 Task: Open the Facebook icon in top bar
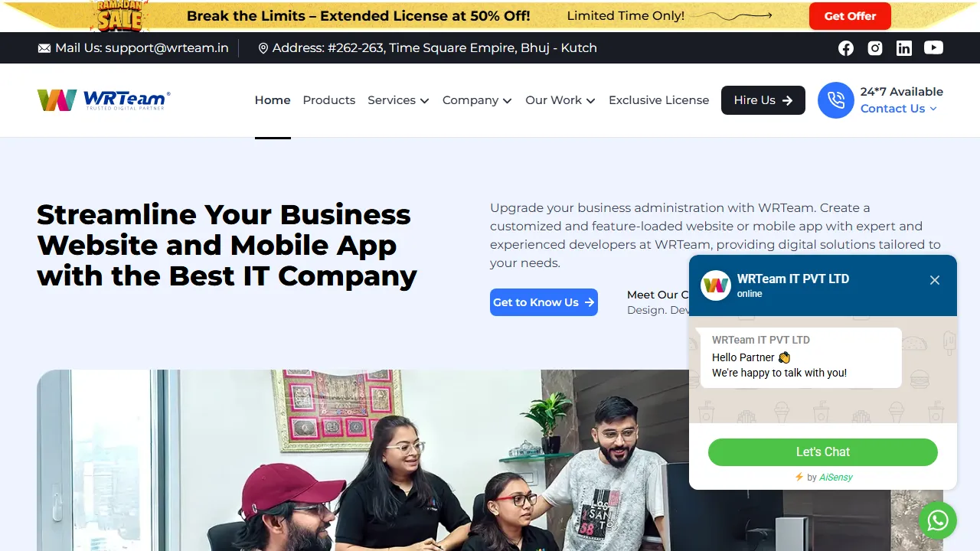[x=846, y=48]
